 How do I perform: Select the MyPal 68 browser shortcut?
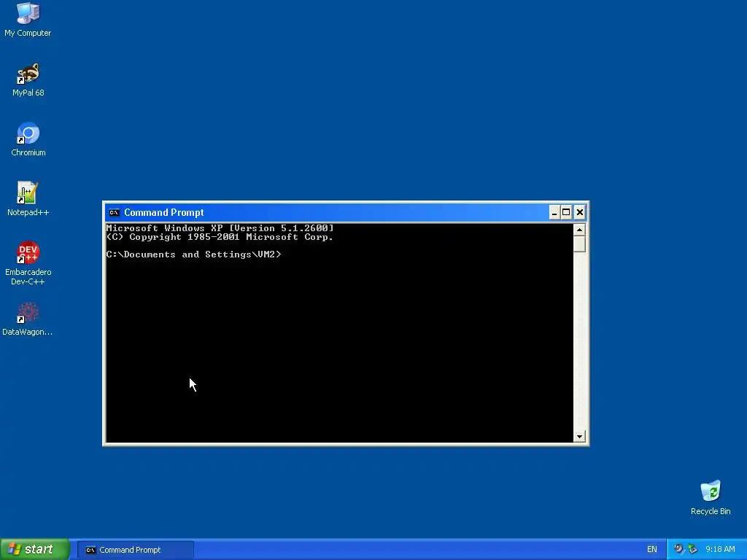coord(28,79)
